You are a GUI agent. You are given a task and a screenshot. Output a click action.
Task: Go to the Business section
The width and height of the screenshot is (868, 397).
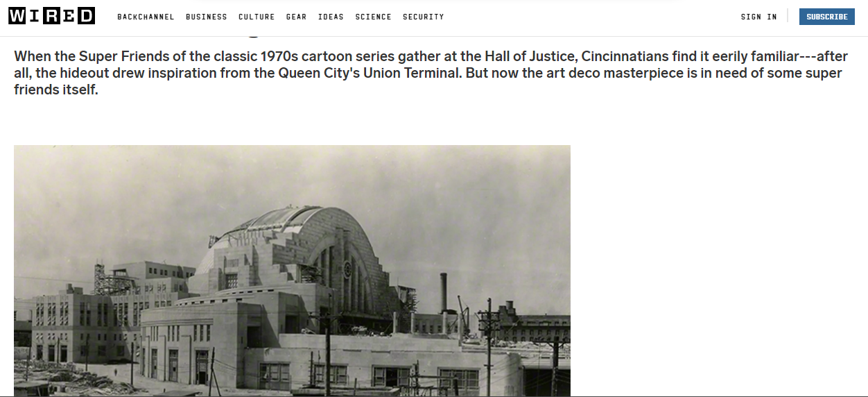point(206,17)
